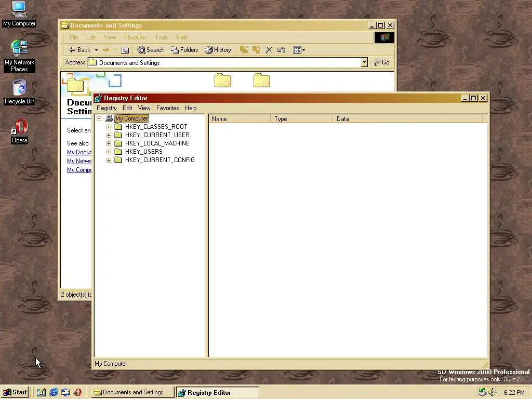Toggle the Folders pane in Explorer toolbar
Viewport: 532px width, 399px height.
184,50
